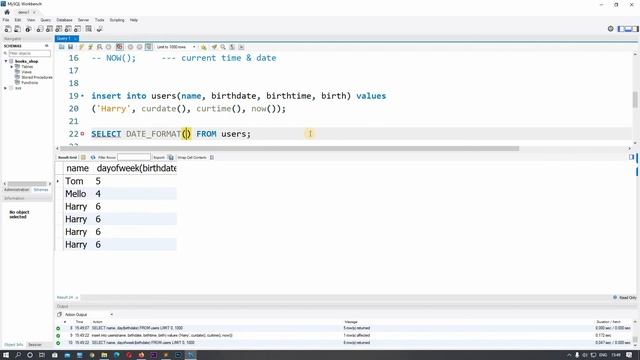Open the Database menu
The height and width of the screenshot is (360, 640).
point(64,20)
